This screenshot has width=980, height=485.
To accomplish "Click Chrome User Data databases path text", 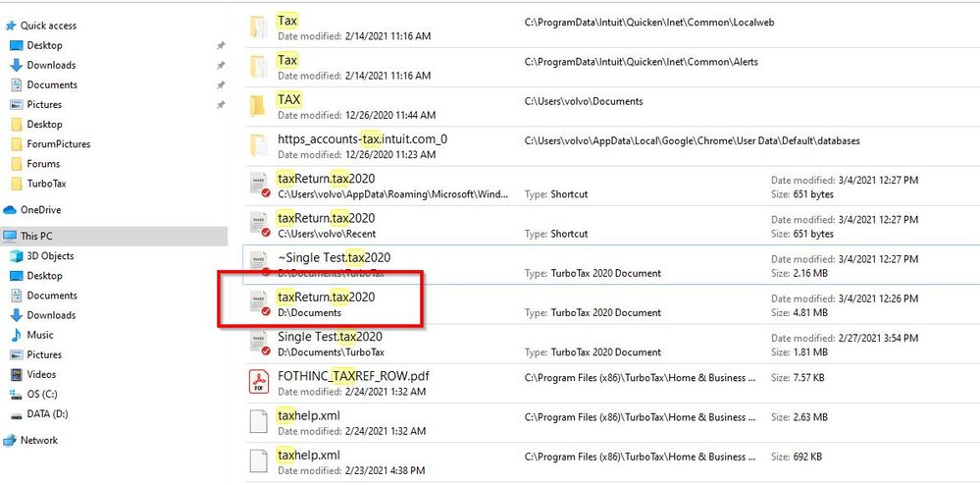I will (x=692, y=140).
